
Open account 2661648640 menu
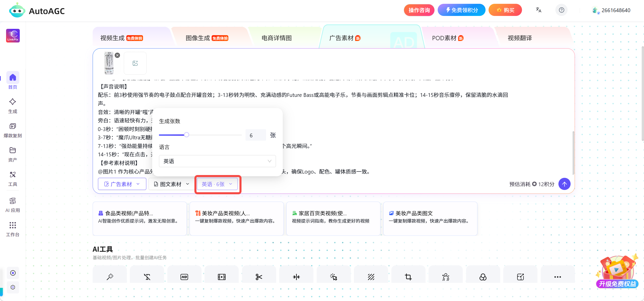pyautogui.click(x=611, y=10)
